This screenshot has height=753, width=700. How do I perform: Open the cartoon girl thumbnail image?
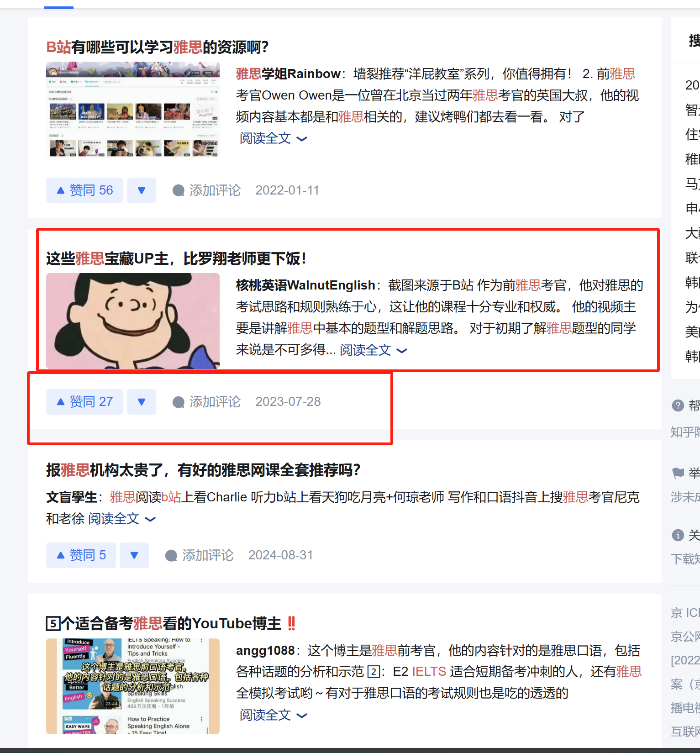[x=133, y=321]
